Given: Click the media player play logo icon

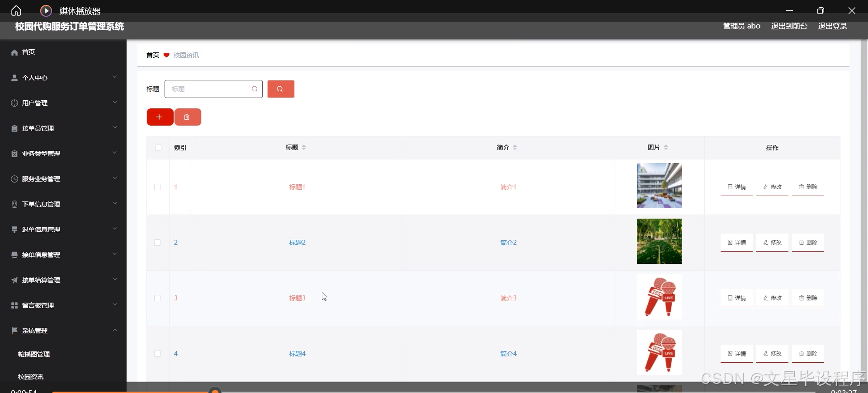Looking at the screenshot, I should pos(46,10).
